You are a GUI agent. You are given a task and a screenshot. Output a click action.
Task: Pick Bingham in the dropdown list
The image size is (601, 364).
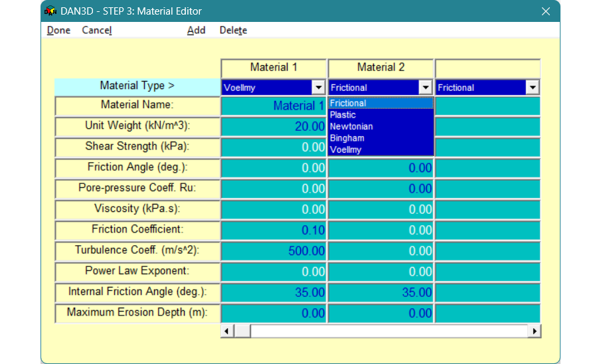click(381, 138)
